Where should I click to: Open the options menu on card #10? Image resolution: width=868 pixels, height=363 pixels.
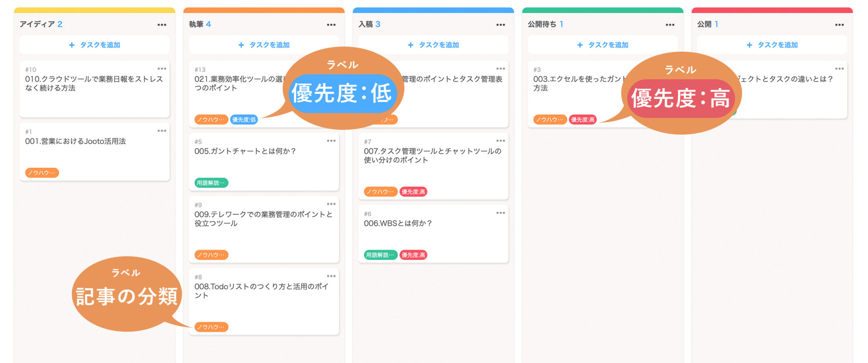tap(162, 69)
